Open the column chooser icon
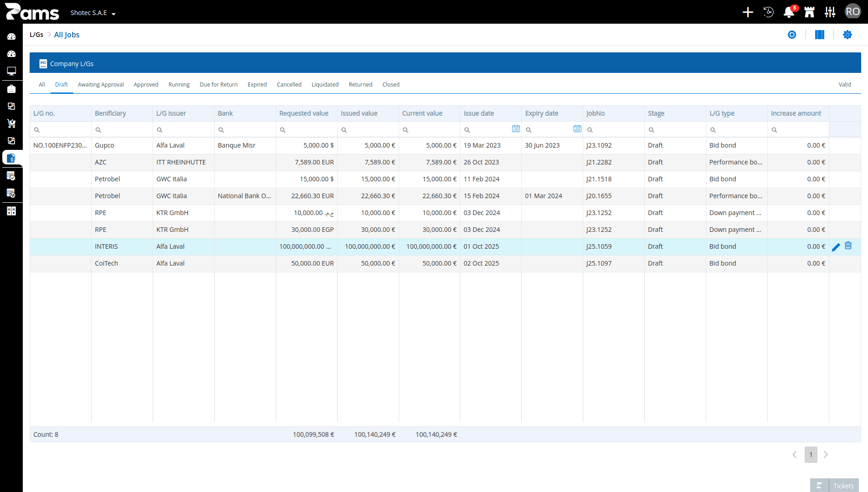The height and width of the screenshot is (492, 868). tap(820, 35)
